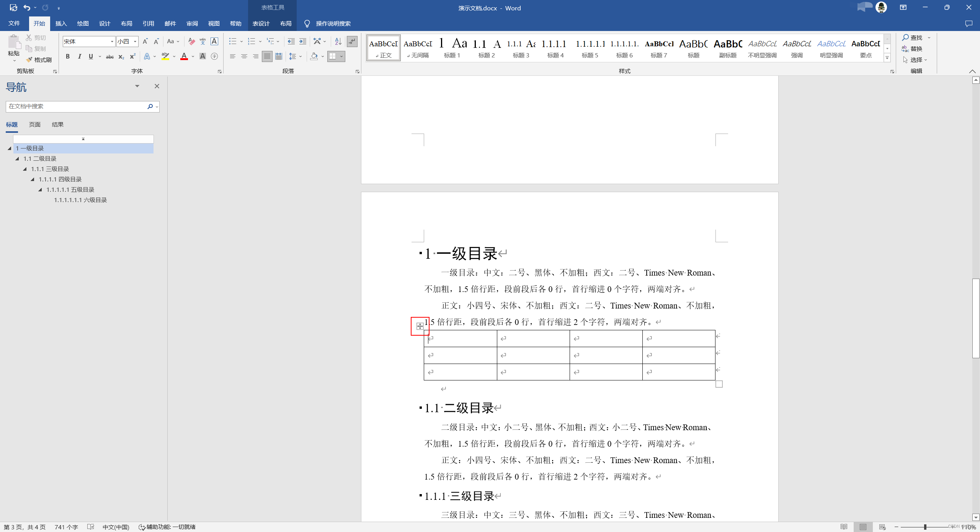The height and width of the screenshot is (532, 980).
Task: Click the Superscript icon
Action: 132,57
